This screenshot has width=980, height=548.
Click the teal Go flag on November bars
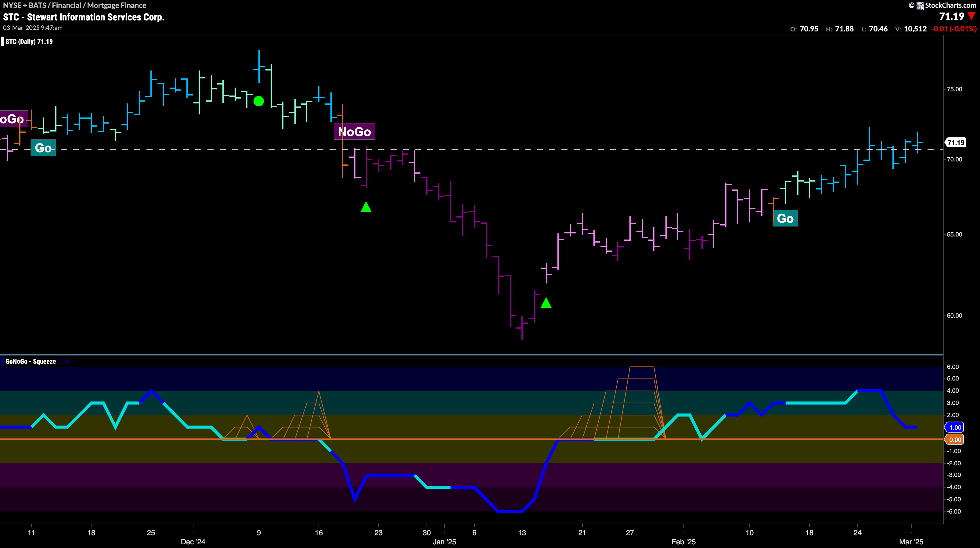click(x=43, y=148)
